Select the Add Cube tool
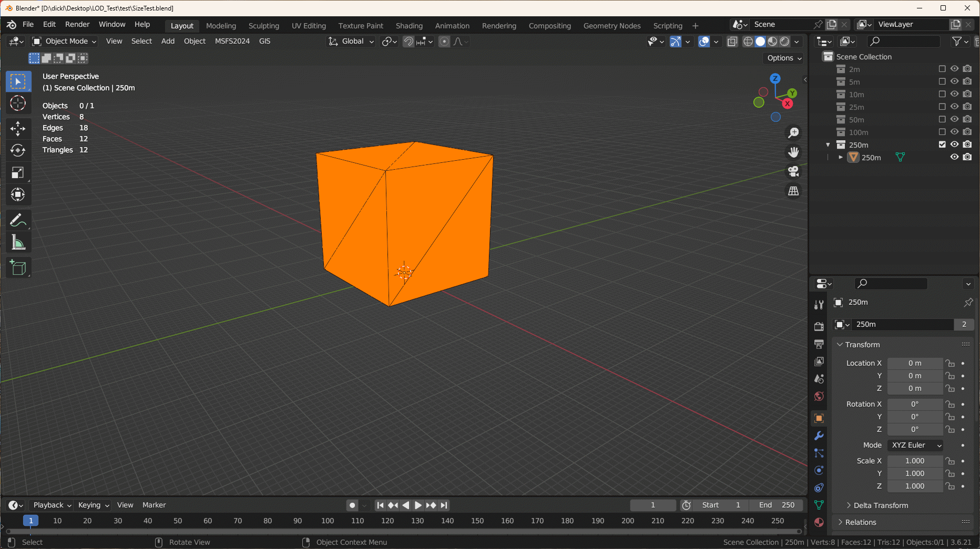The width and height of the screenshot is (980, 549). pos(18,268)
